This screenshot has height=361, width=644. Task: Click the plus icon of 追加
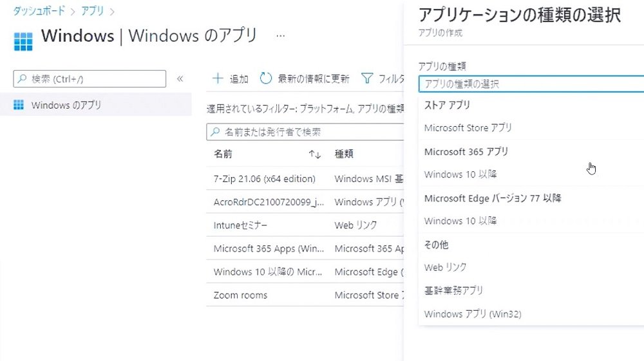click(218, 78)
